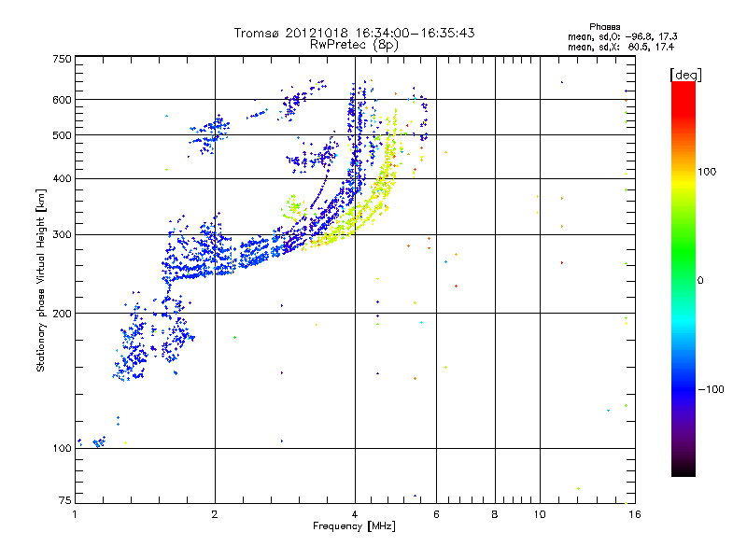Click the colorbar tick label "100"
This screenshot has width=747, height=560.
707,172
